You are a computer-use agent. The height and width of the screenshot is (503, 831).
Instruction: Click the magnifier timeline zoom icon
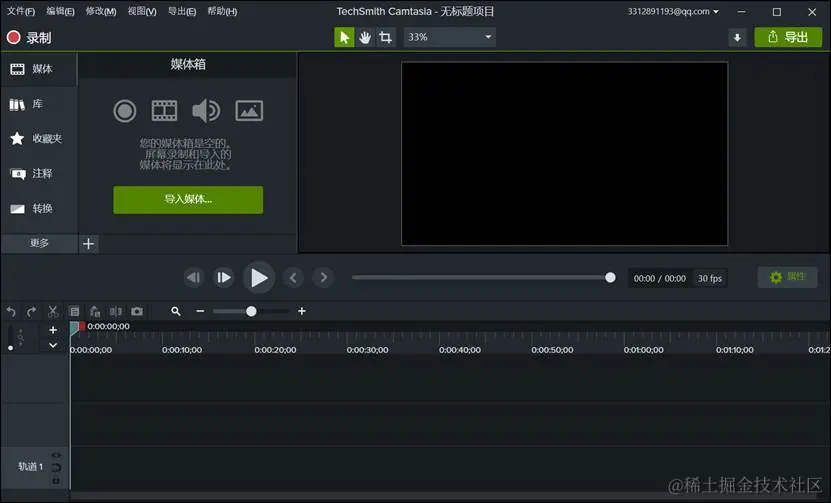(x=176, y=312)
